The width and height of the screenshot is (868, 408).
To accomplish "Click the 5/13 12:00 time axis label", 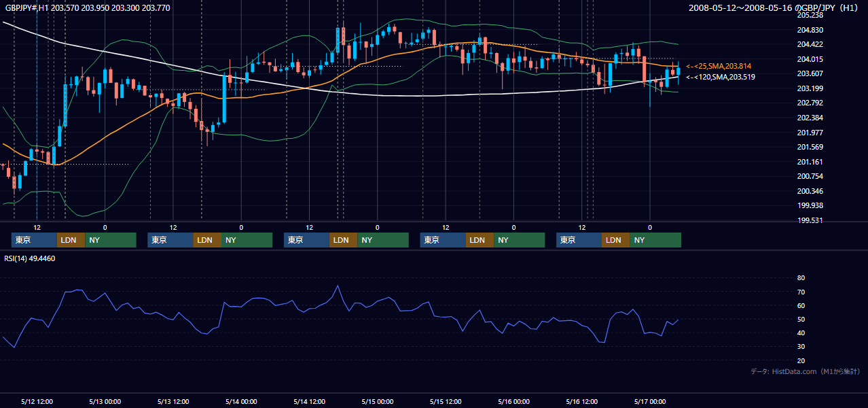I will point(173,401).
